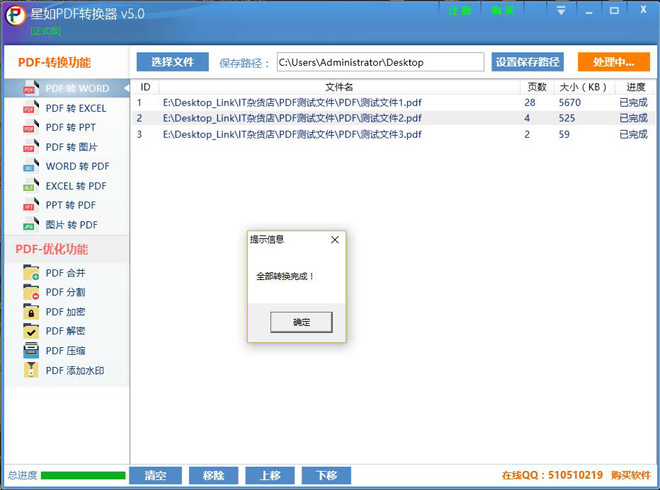Click the EXCEL 转 PDF xls icon
660x490 pixels.
click(31, 185)
